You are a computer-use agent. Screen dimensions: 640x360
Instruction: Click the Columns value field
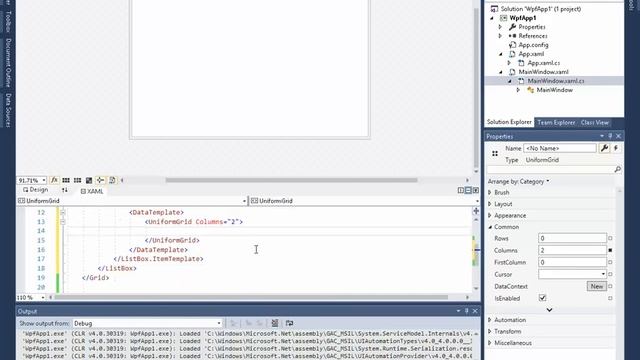(572, 250)
